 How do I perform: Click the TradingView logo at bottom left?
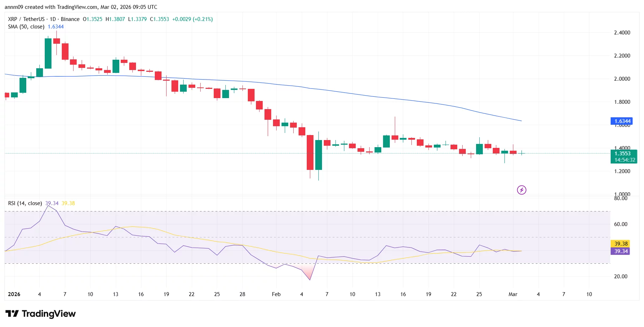pyautogui.click(x=40, y=314)
